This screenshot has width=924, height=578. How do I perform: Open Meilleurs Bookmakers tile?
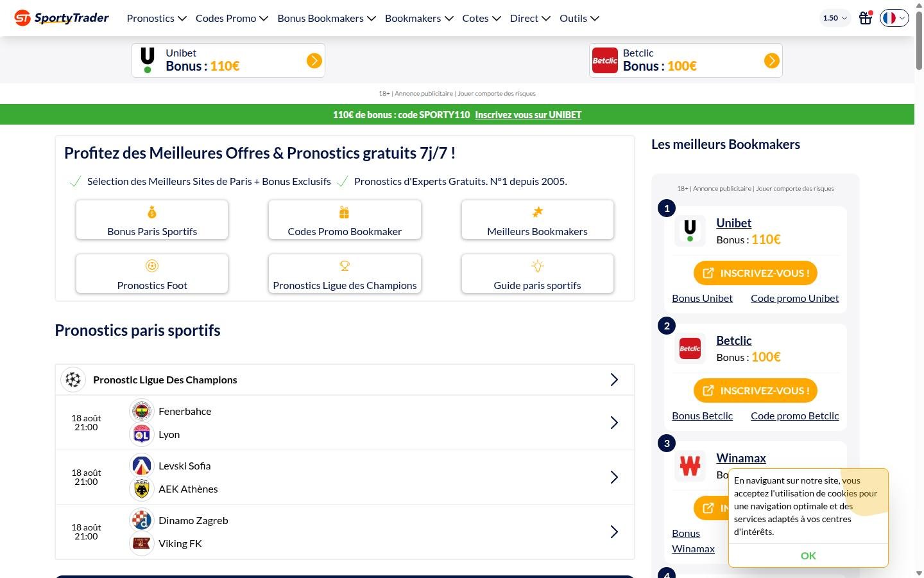[x=537, y=220]
